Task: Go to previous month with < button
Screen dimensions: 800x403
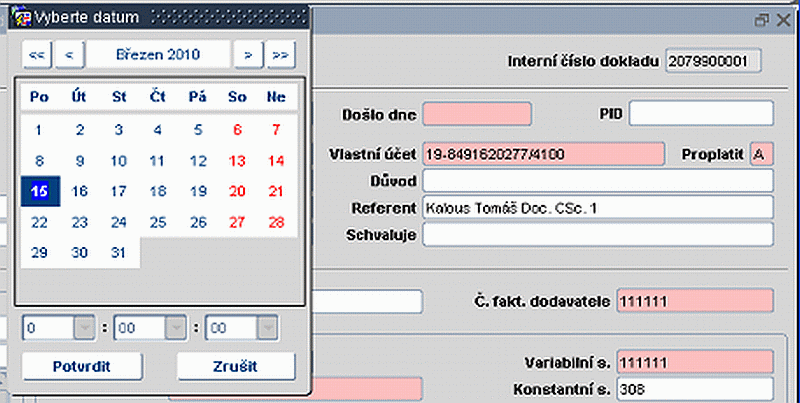Action: click(x=69, y=55)
